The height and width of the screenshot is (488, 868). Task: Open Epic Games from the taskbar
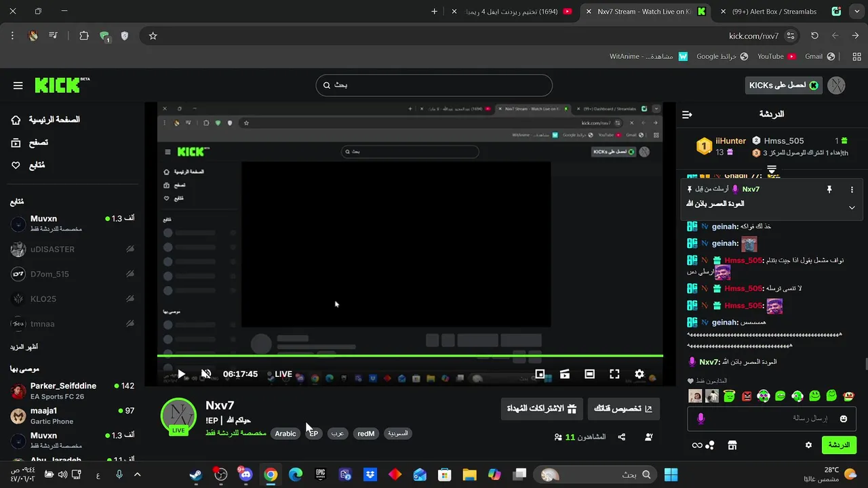[320, 474]
